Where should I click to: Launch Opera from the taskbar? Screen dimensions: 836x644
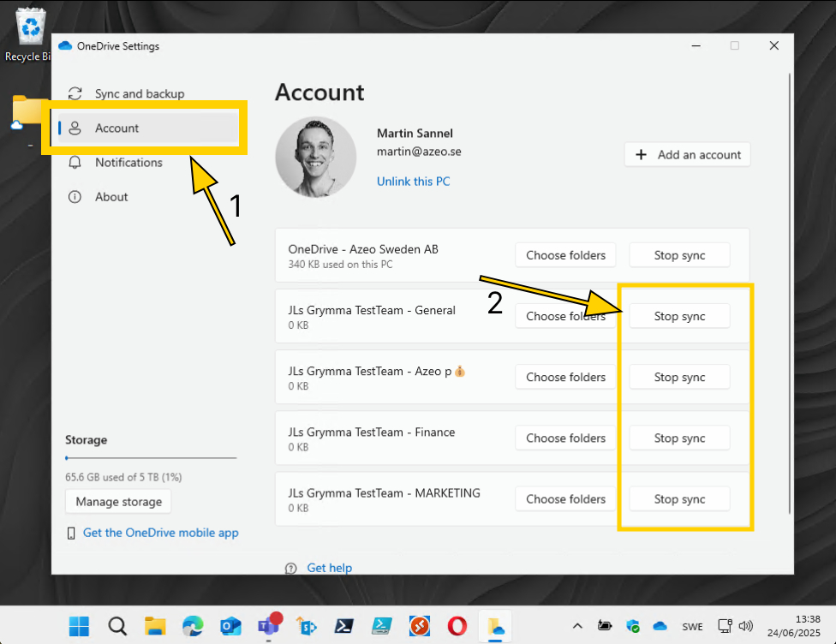[x=457, y=626]
